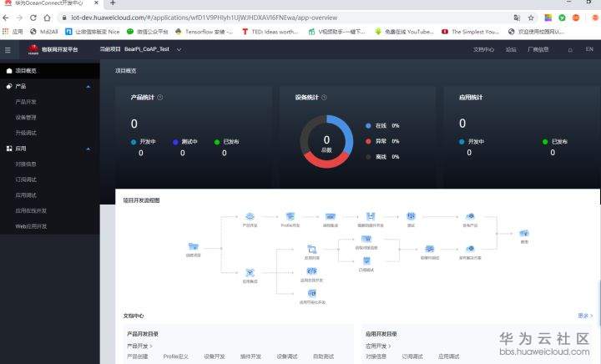Collapse the 产品 sidebar group arrow
The width and height of the screenshot is (601, 364).
pyautogui.click(x=88, y=87)
